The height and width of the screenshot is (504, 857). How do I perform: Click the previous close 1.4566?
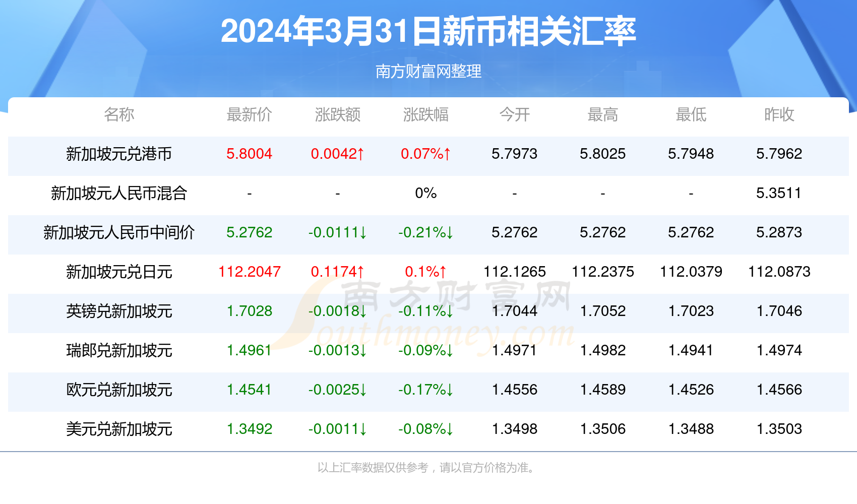coord(779,390)
